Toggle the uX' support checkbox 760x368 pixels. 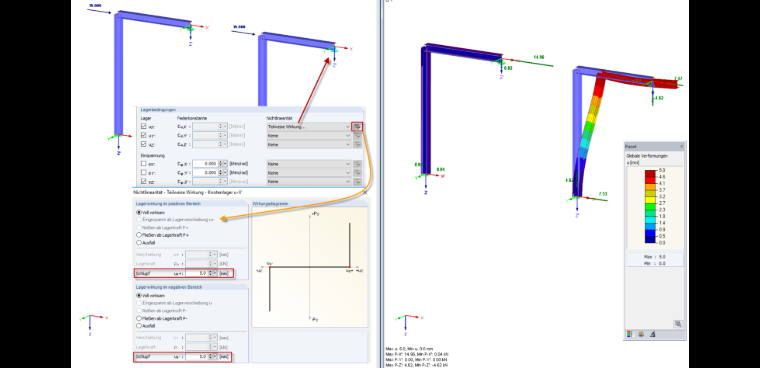click(143, 127)
